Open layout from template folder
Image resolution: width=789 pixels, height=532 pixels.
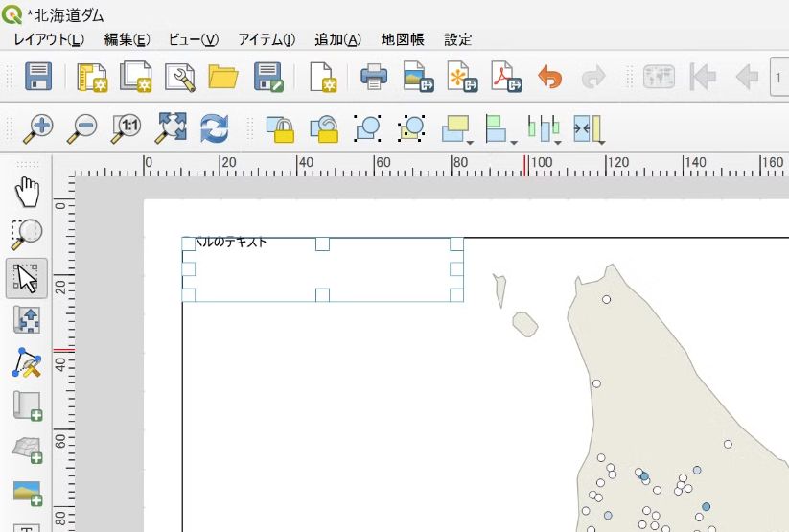223,77
